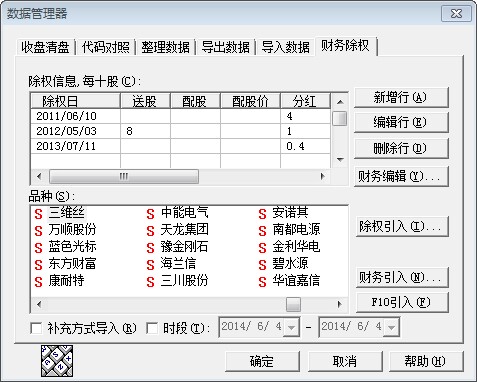Image resolution: width=477 pixels, height=382 pixels.
Task: Select the 2013/07/11 row
Action: pos(181,146)
